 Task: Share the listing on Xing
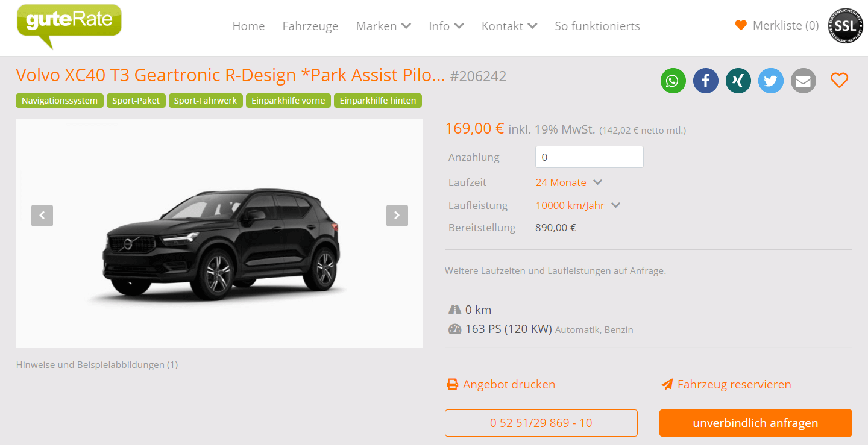(x=738, y=81)
